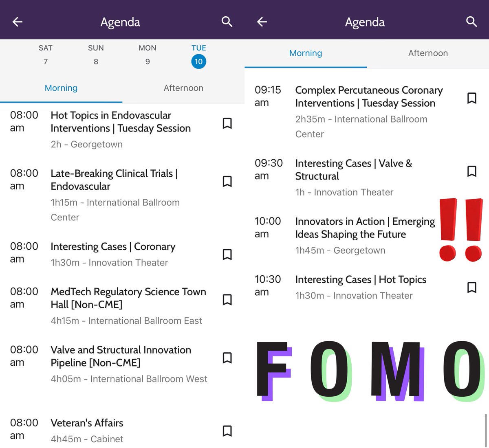Image resolution: width=489 pixels, height=448 pixels.
Task: Navigate back from the right Agenda screen
Action: pos(262,22)
